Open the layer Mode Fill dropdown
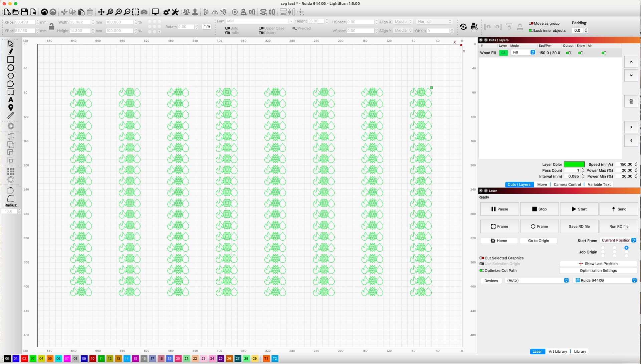Screen dimensions: 641x364 click(x=523, y=53)
